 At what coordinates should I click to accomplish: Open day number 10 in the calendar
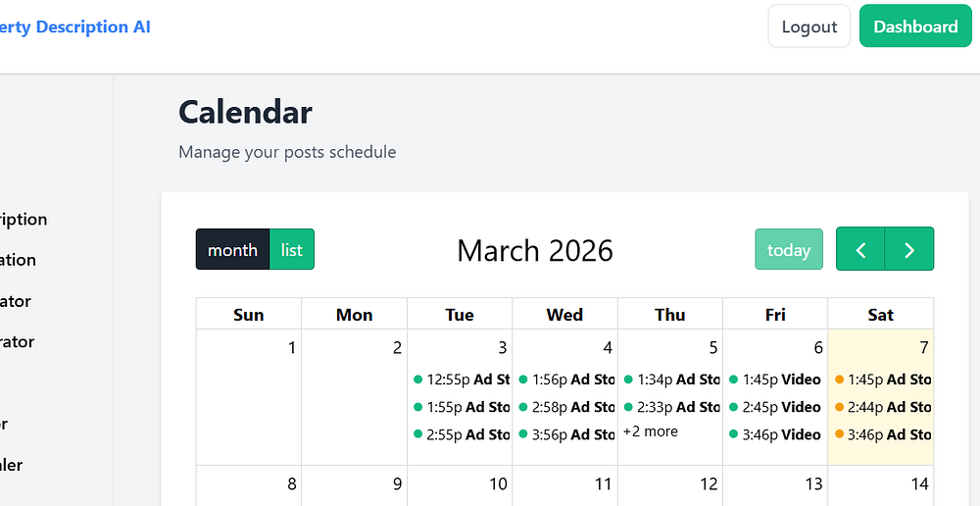pos(498,483)
